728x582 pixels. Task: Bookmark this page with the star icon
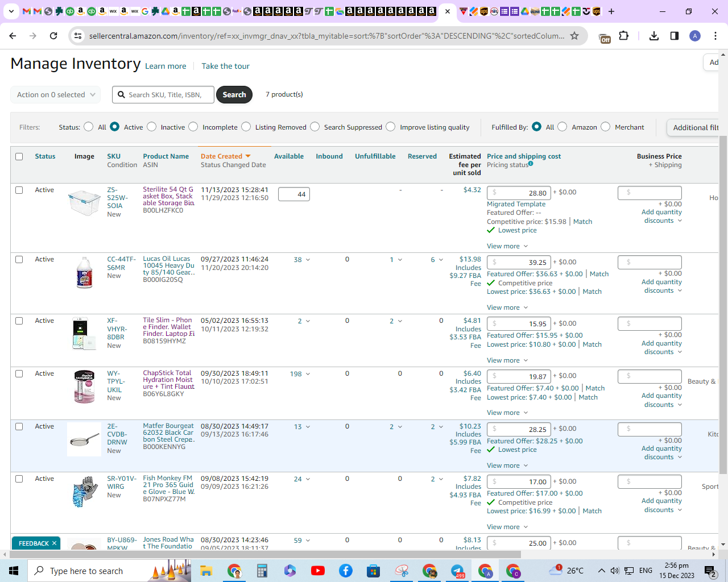click(574, 36)
